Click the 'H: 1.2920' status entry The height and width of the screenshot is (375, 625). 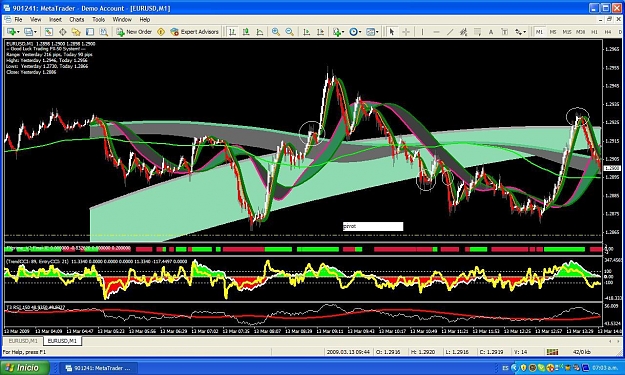tap(423, 352)
